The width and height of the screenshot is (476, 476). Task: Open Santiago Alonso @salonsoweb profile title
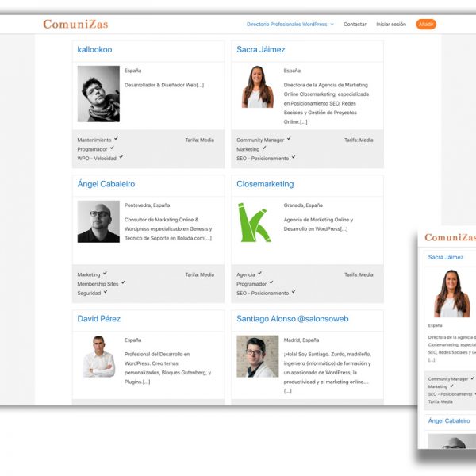pos(292,318)
